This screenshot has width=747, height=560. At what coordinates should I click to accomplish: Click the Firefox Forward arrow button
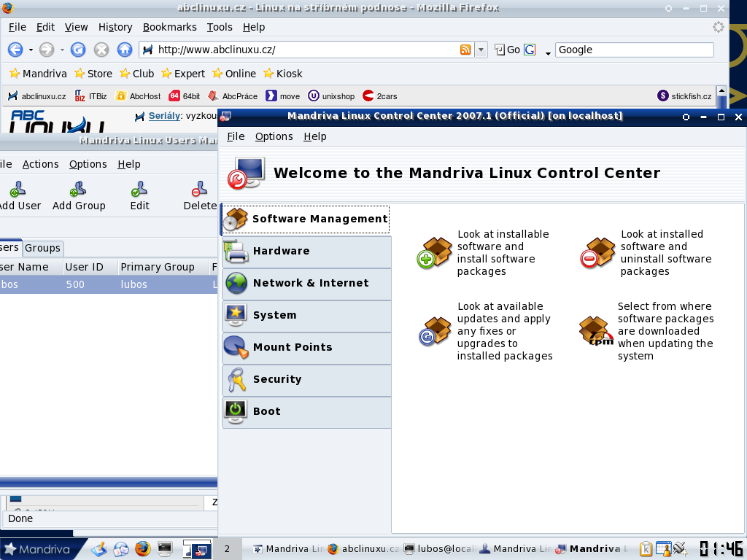pos(46,50)
